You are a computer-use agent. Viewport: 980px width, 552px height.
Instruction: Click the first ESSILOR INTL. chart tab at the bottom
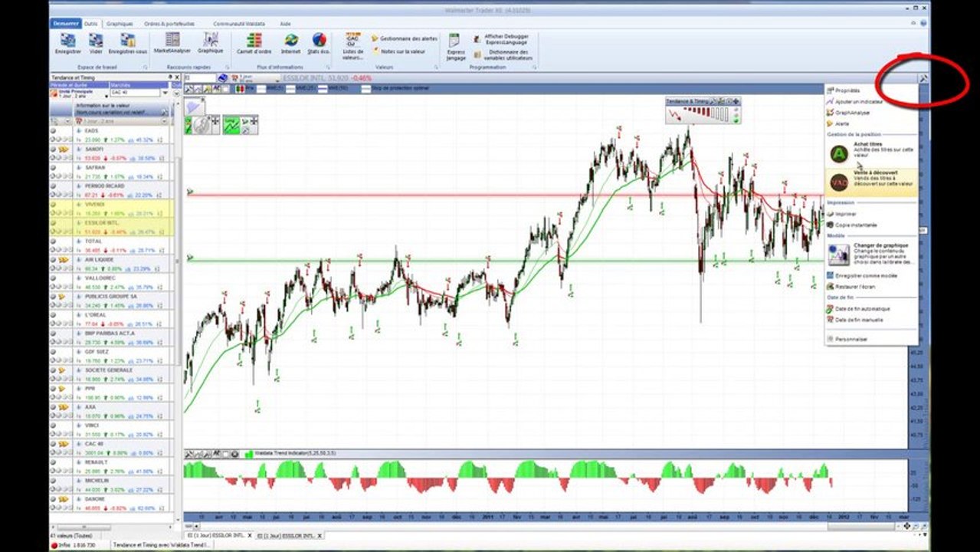(218, 536)
